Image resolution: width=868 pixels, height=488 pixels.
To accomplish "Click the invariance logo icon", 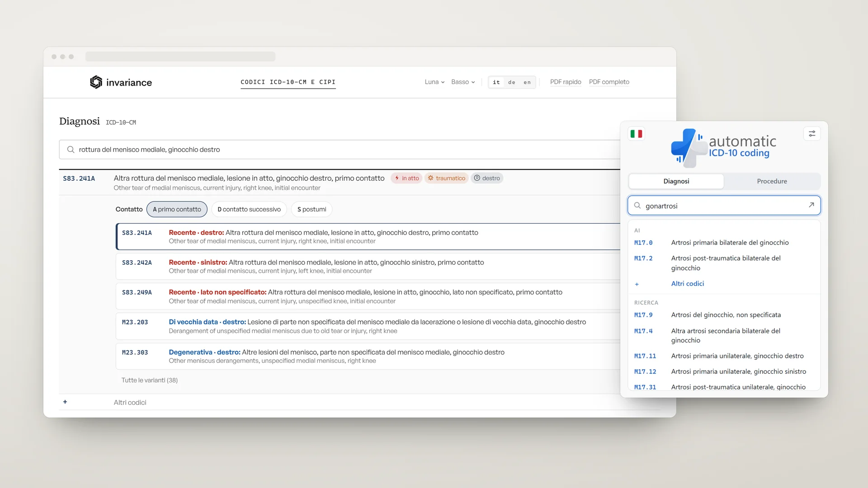I will pyautogui.click(x=96, y=82).
